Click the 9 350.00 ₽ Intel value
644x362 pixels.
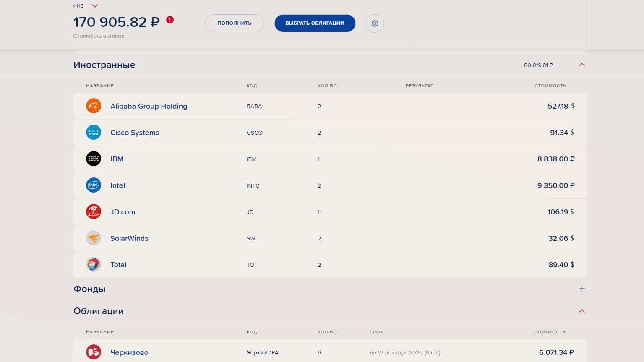click(556, 185)
